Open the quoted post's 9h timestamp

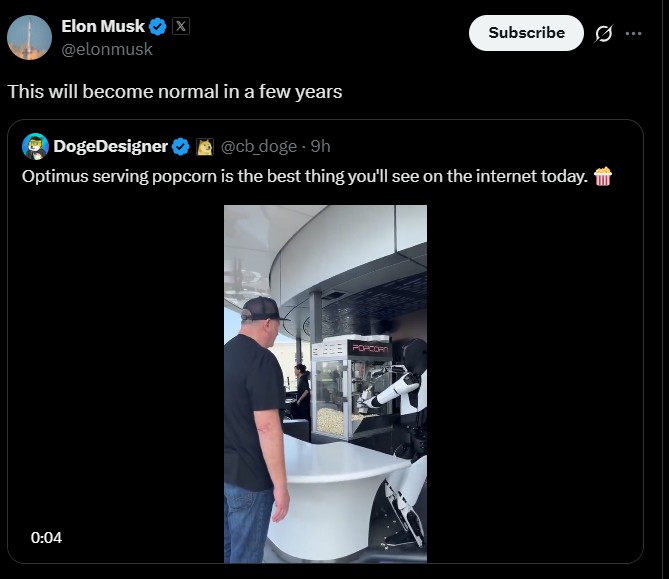(321, 147)
